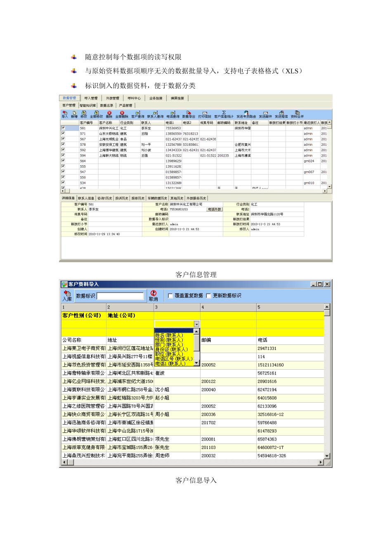Choose 电话区号(联系人) in the dropdown list
This screenshot has width=392, height=555.
[174, 359]
